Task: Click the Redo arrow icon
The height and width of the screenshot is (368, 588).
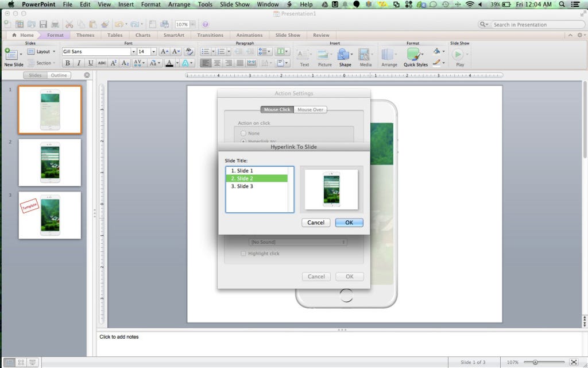Action: click(134, 24)
